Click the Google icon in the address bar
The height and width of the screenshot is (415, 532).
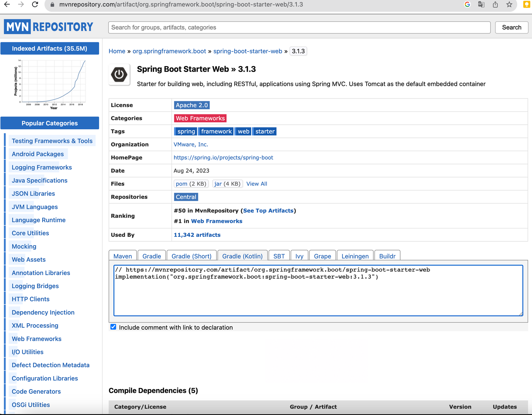click(467, 4)
